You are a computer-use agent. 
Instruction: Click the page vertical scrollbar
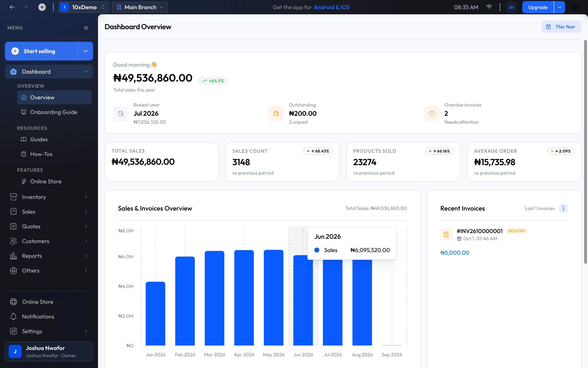tap(586, 152)
